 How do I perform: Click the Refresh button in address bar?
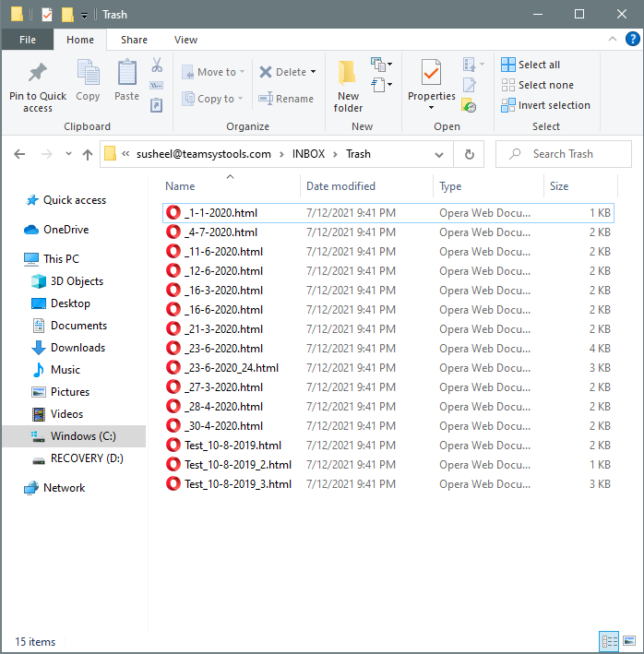(470, 154)
